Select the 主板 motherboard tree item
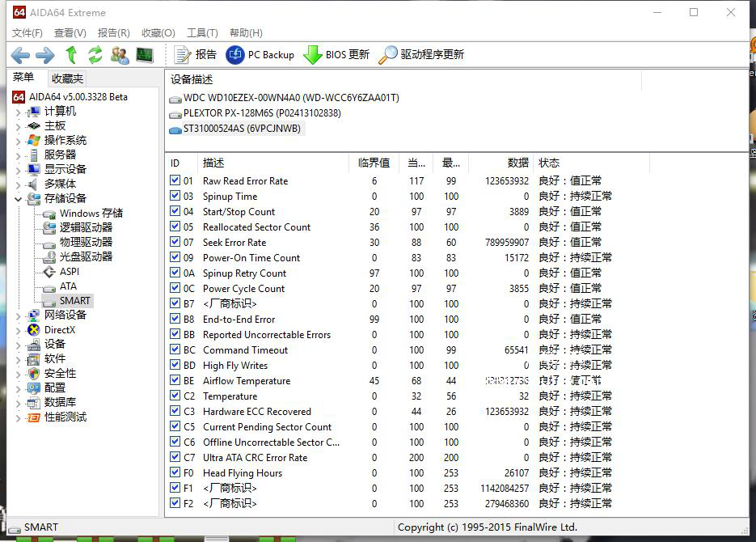Viewport: 756px width, 542px height. tap(46, 126)
